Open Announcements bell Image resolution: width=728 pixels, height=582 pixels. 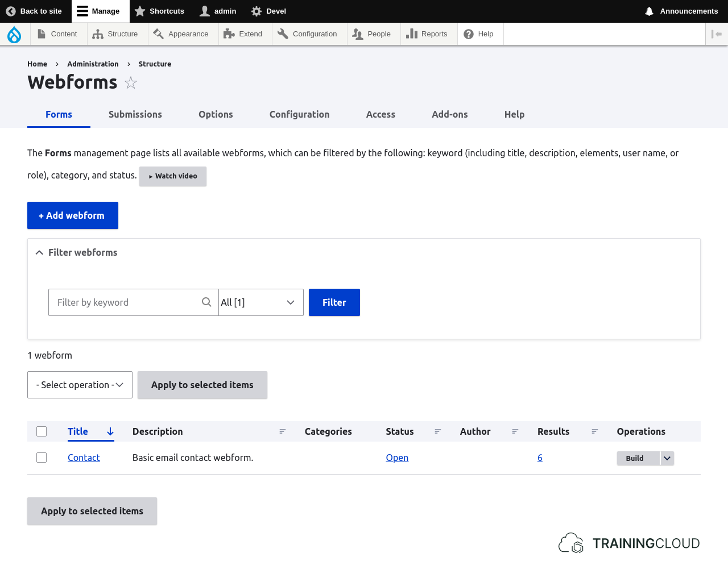681,11
